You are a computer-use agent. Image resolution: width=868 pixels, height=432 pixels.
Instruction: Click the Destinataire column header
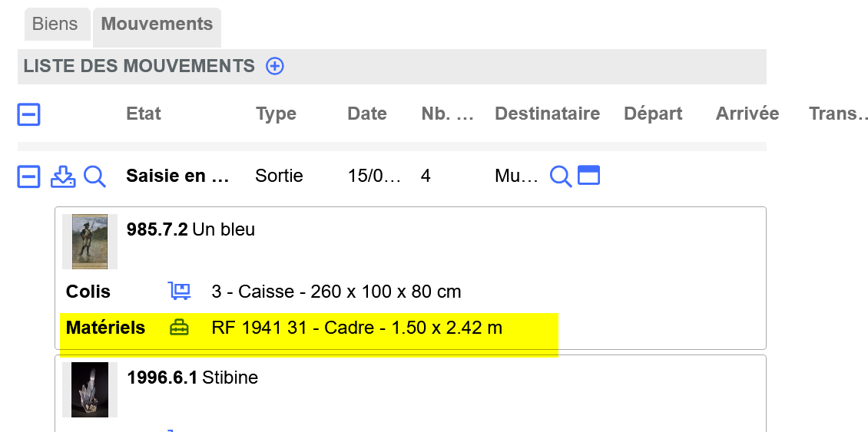[x=548, y=114]
